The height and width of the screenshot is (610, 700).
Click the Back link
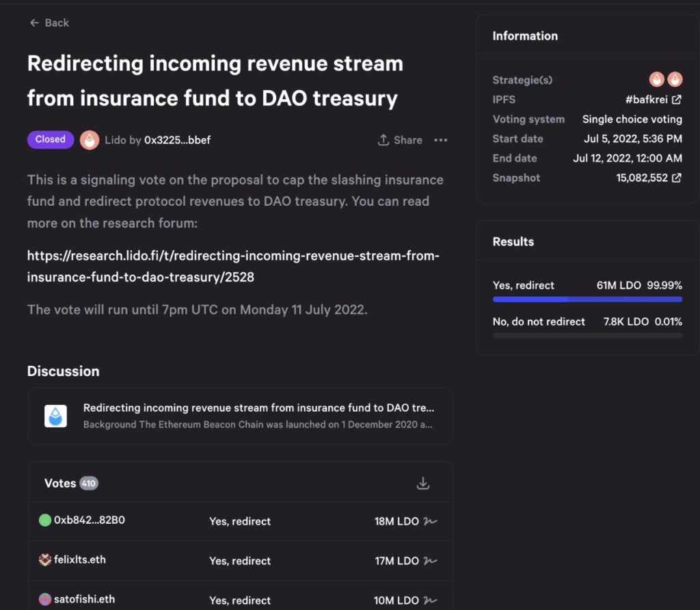point(49,23)
